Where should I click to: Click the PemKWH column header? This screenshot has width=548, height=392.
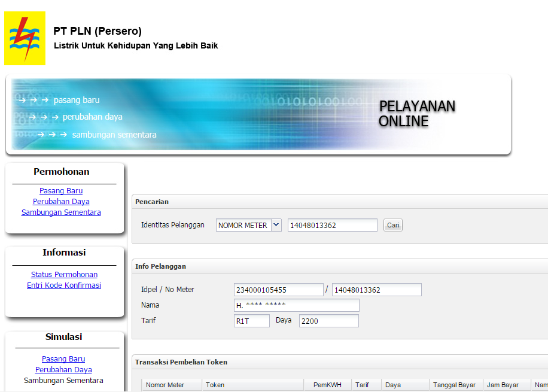tap(327, 385)
